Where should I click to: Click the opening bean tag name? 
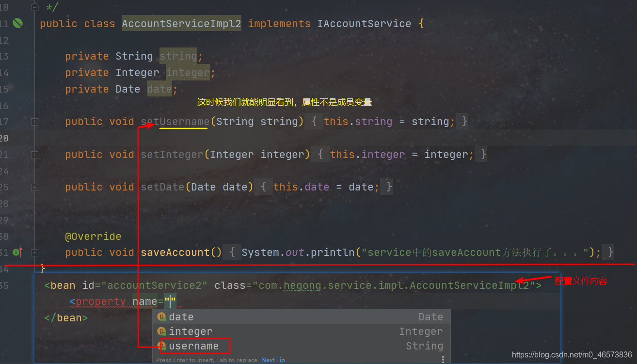pos(63,285)
